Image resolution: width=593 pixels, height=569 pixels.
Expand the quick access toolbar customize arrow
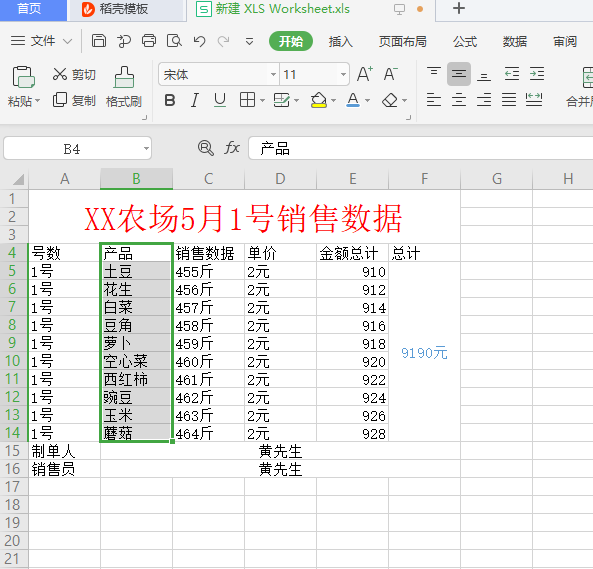point(249,41)
